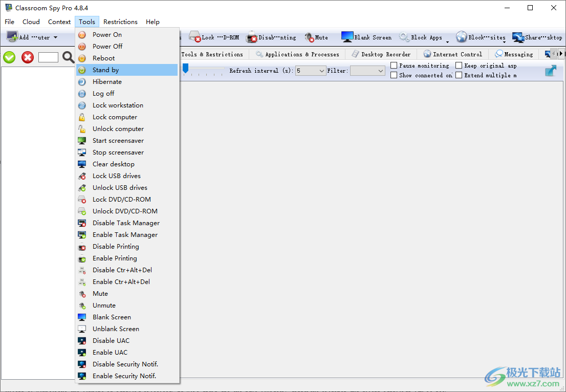
Task: Click the padlock icon for Lock computer
Action: click(82, 117)
